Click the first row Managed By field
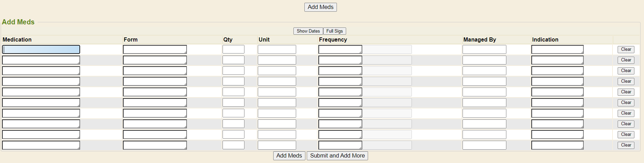Viewport: 644px width, 163px height. [x=484, y=49]
